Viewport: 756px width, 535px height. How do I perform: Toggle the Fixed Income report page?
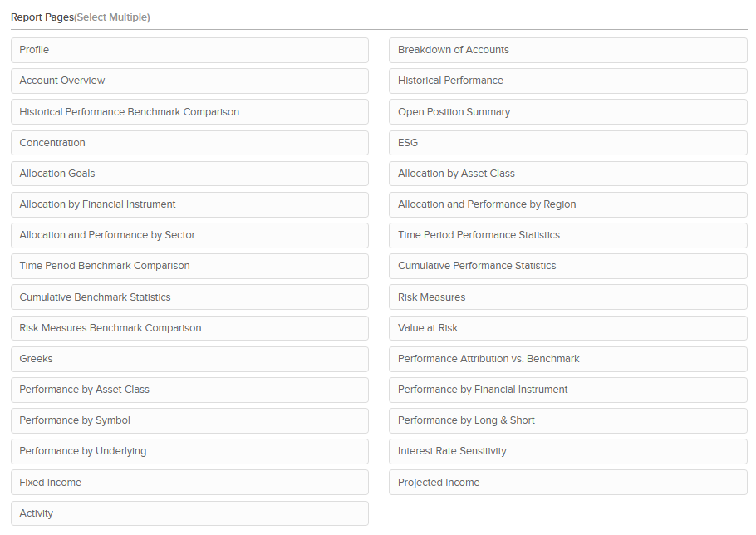(x=189, y=483)
